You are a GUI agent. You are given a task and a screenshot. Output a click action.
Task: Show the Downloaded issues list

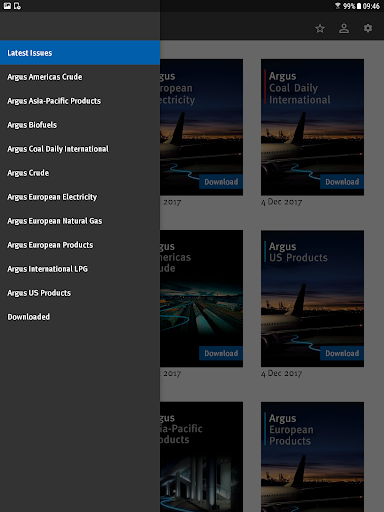coord(80,317)
